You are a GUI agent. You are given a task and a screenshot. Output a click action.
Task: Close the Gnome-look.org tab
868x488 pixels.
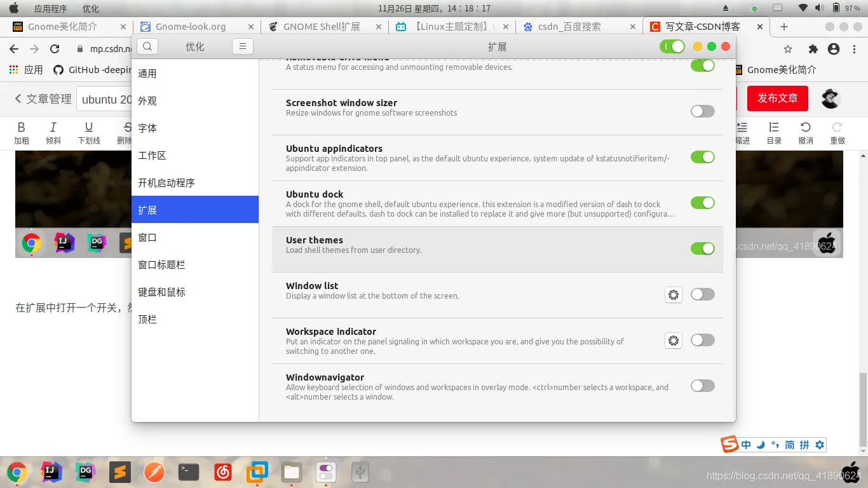tap(251, 27)
